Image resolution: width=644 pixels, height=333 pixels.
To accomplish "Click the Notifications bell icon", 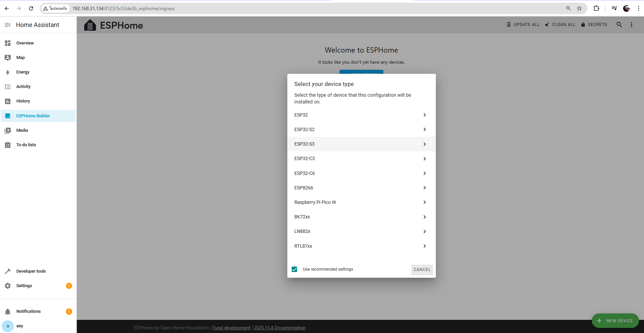I will [x=8, y=311].
